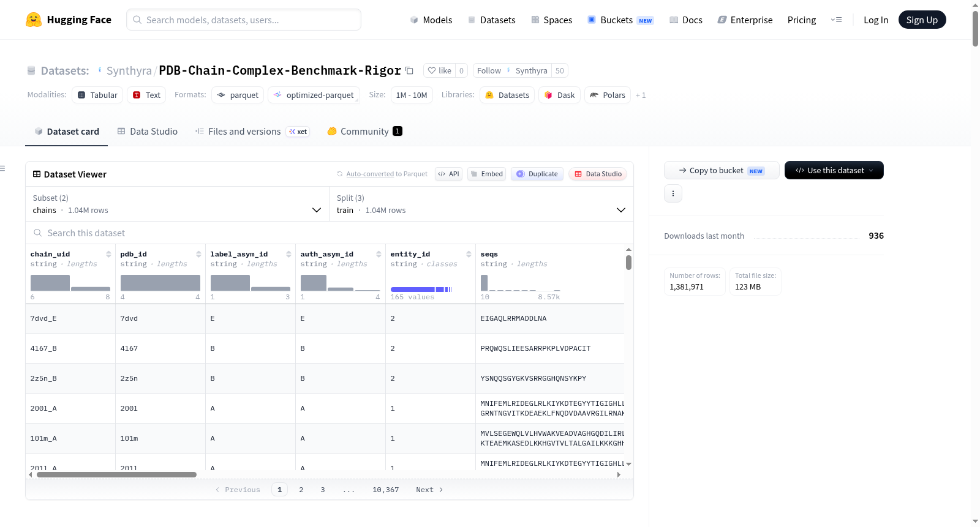The image size is (980, 527).
Task: Open Docs in the top navigation
Action: pyautogui.click(x=685, y=20)
